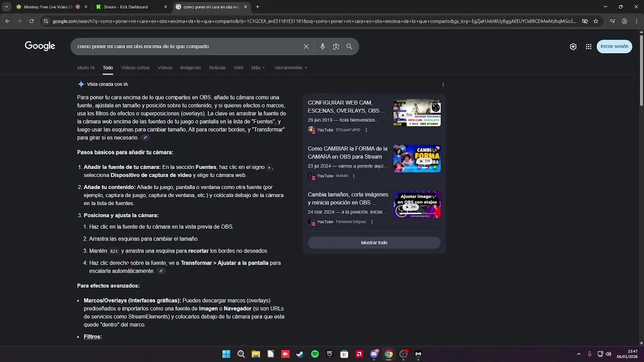
Task: Open 'Cambia tamaños, corta imágenes' video link
Action: 348,199
